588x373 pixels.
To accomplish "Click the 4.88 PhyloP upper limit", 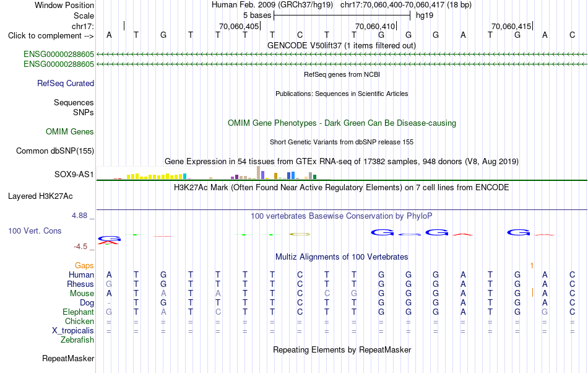I will pyautogui.click(x=79, y=216).
